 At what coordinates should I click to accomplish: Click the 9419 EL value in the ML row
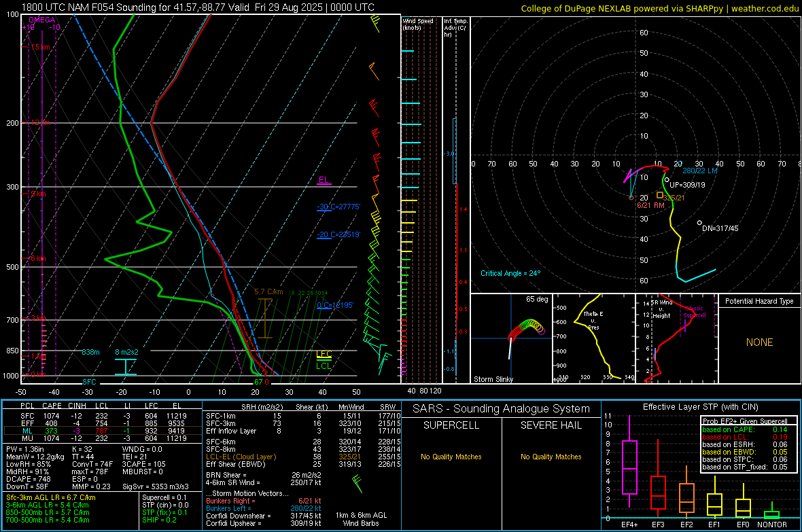click(177, 431)
